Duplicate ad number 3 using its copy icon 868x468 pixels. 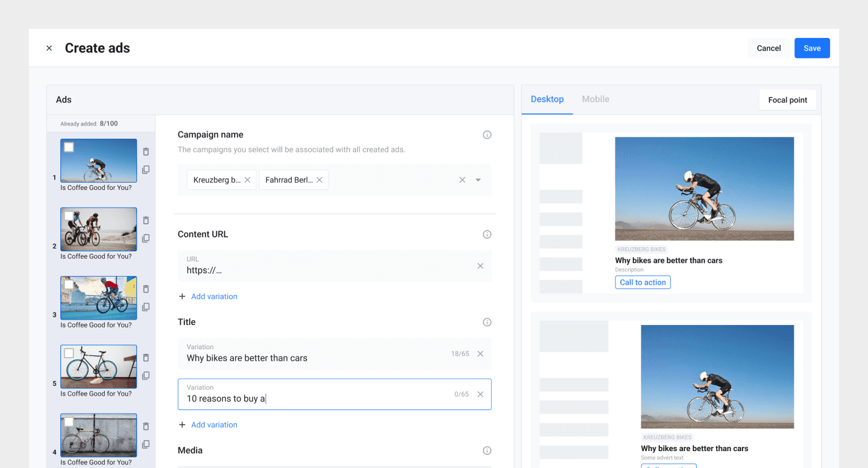[146, 308]
